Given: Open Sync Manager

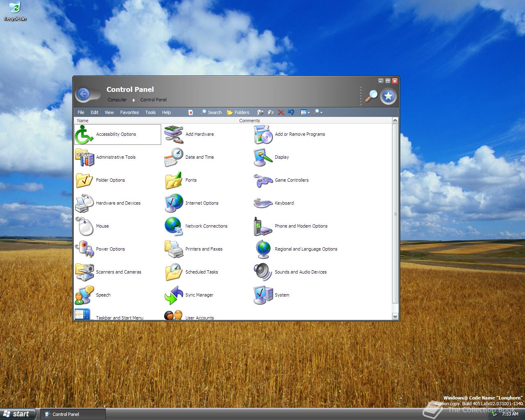Looking at the screenshot, I should pos(189,295).
